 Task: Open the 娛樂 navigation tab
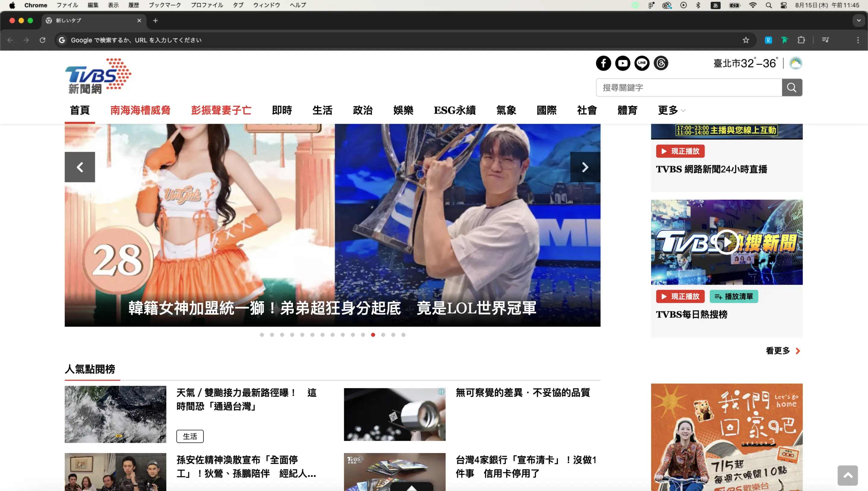(x=403, y=110)
